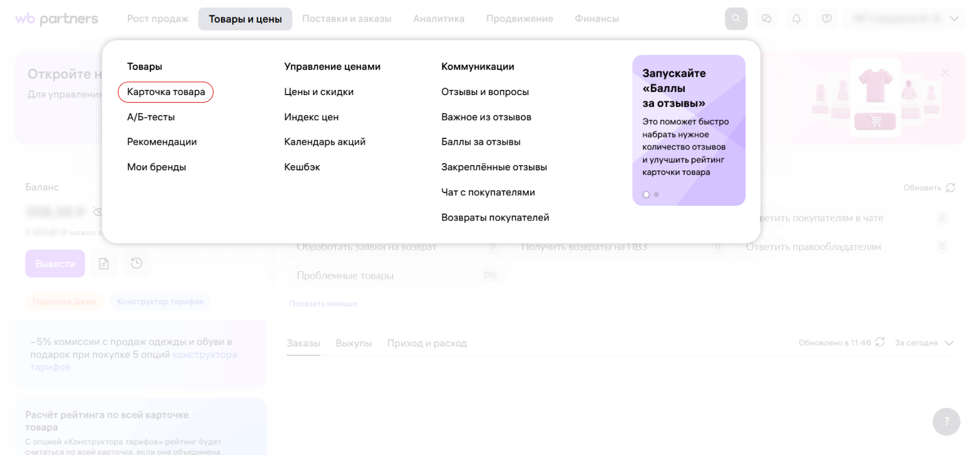The width and height of the screenshot is (980, 455).
Task: Switch to the Заказы tab
Action: click(303, 344)
